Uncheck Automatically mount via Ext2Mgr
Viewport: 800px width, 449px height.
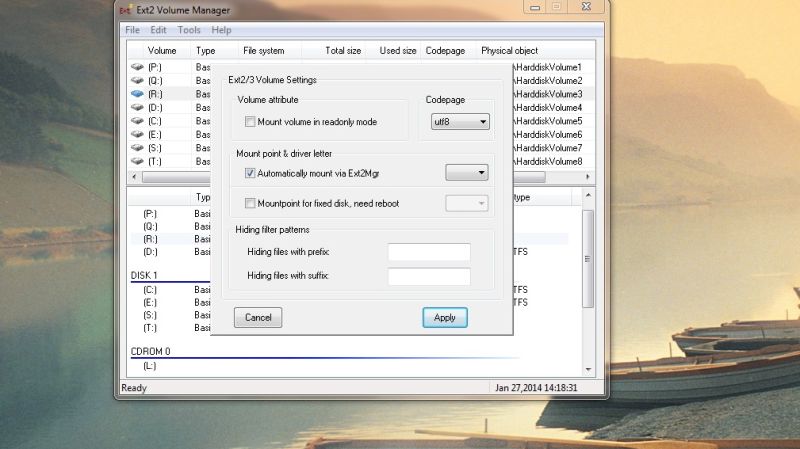click(x=250, y=173)
